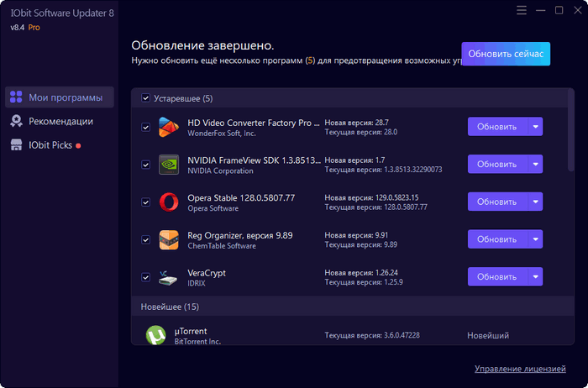
Task: Click the Recommendations badge icon
Action: tap(16, 121)
